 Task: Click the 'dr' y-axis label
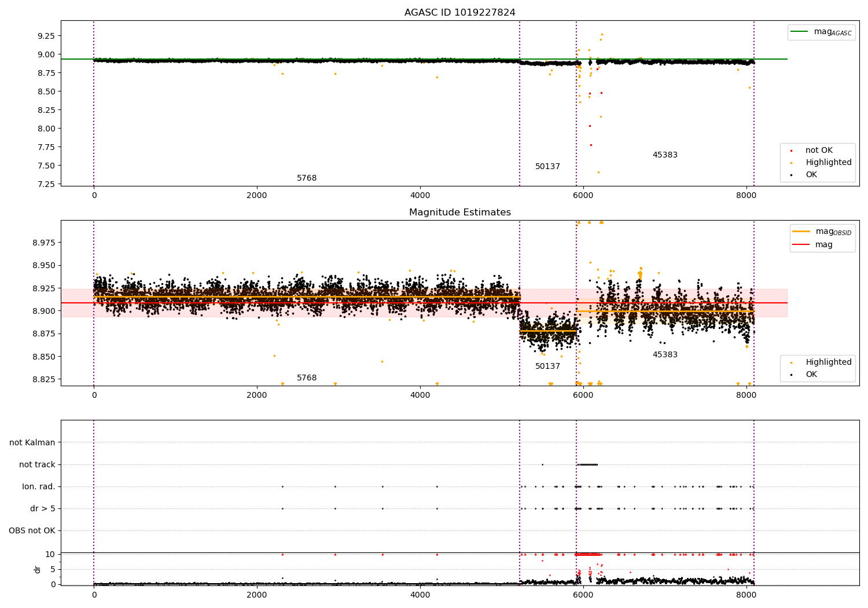(38, 569)
